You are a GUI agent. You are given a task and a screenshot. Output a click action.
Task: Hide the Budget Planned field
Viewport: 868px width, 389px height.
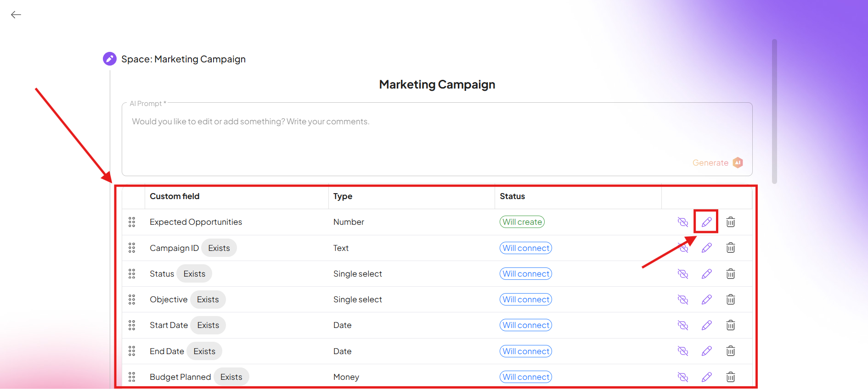[682, 377]
